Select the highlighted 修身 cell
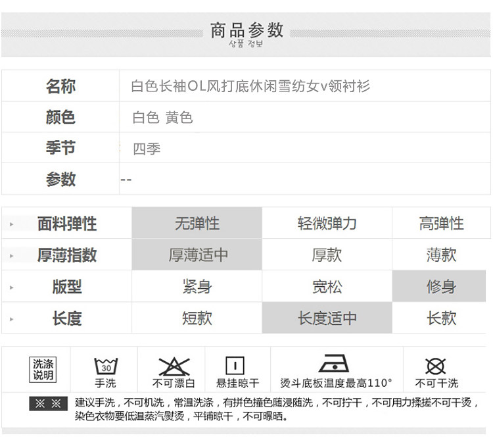 [x=439, y=286]
